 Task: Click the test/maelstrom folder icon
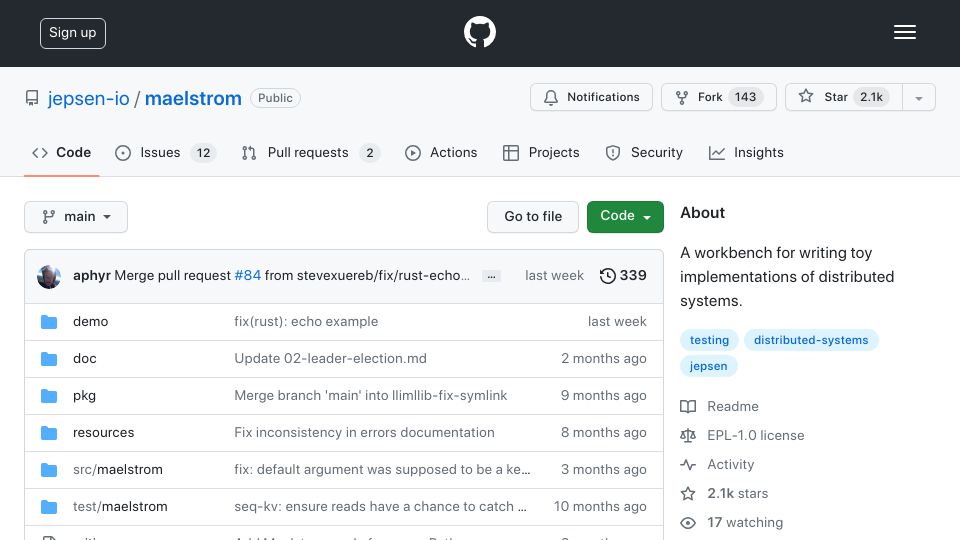coord(49,507)
